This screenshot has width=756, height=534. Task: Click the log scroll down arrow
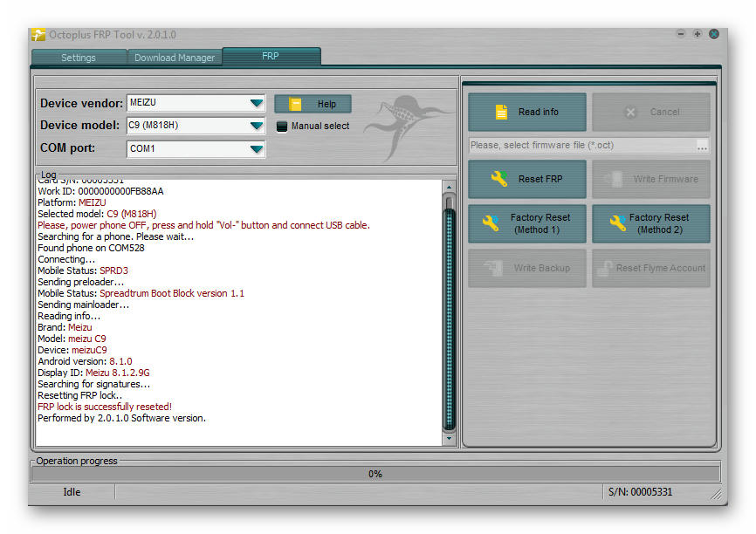click(x=450, y=439)
